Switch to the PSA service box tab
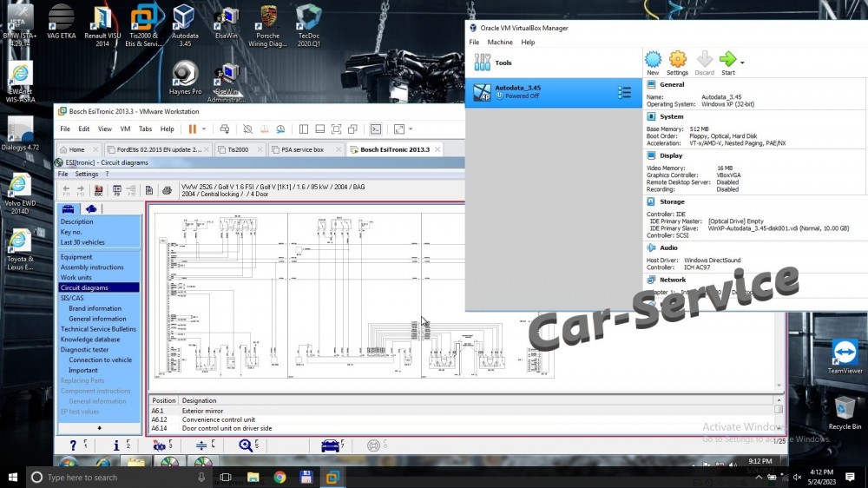Screen dimensions: 868x488 [x=302, y=149]
